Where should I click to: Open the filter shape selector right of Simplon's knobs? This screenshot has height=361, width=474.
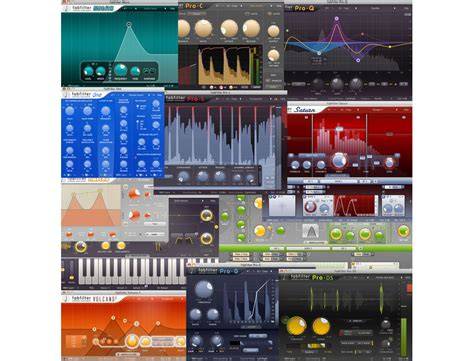(150, 71)
